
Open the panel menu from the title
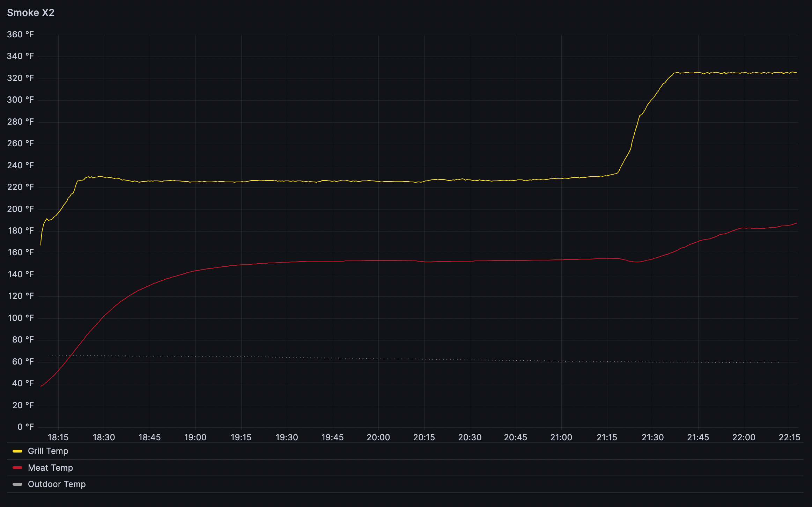tap(31, 13)
